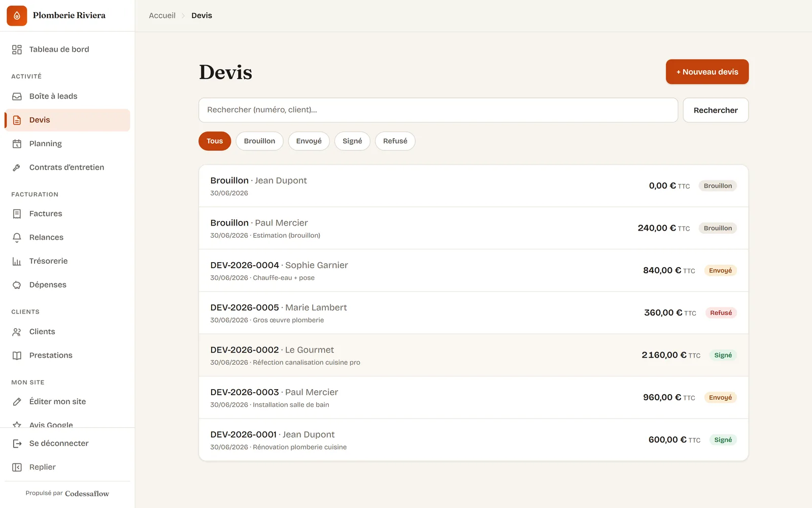
Task: Click the Clients people icon
Action: pyautogui.click(x=17, y=332)
